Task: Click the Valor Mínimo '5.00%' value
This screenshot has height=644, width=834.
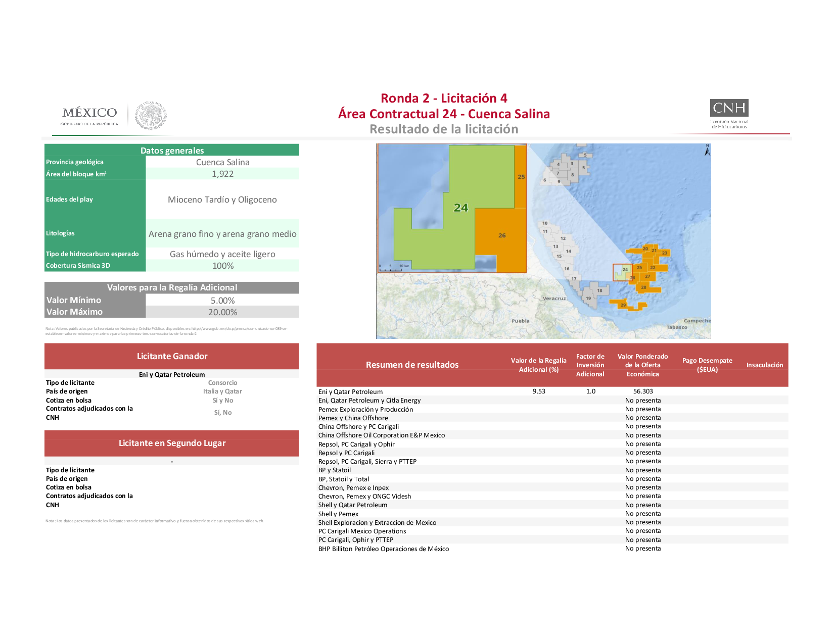Action: point(222,301)
